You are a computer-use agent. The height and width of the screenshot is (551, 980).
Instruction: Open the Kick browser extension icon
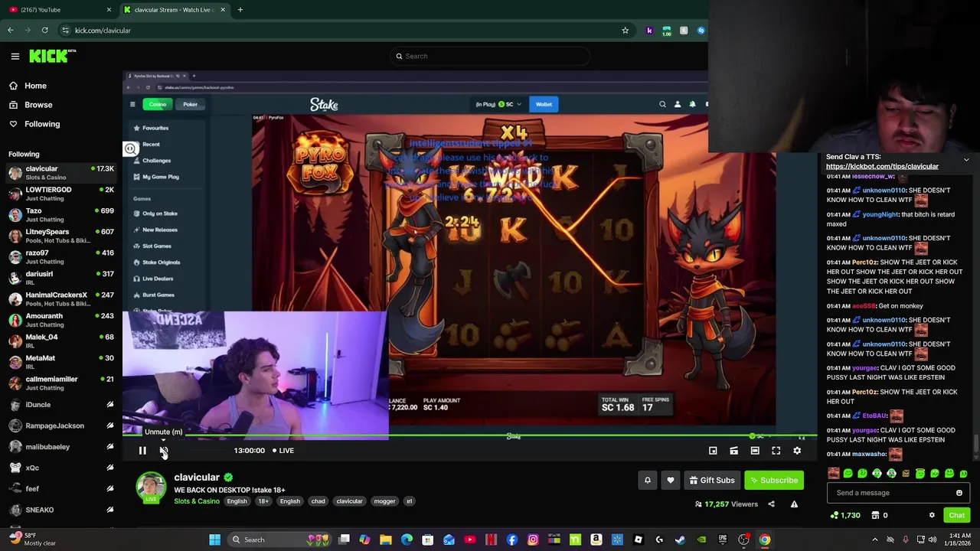pyautogui.click(x=649, y=31)
